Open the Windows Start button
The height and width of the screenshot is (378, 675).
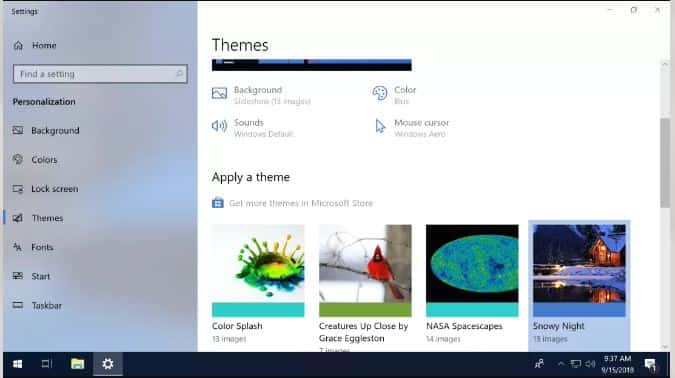17,364
